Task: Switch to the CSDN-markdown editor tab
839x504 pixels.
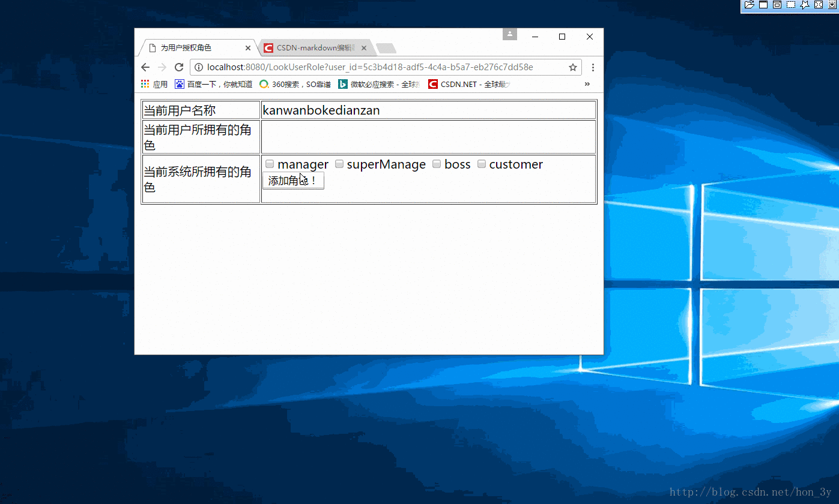Action: coord(316,48)
